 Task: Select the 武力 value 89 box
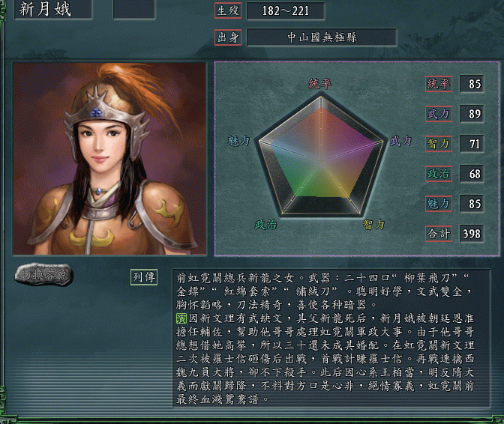pyautogui.click(x=472, y=114)
